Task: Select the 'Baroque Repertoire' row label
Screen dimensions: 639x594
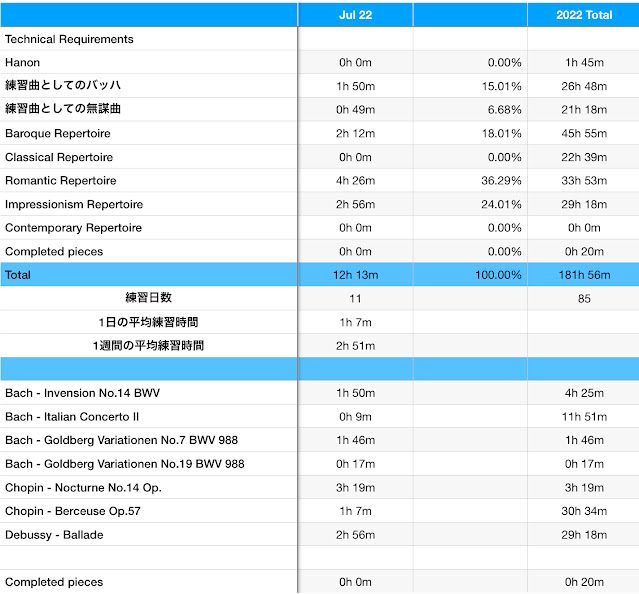Action: [58, 134]
